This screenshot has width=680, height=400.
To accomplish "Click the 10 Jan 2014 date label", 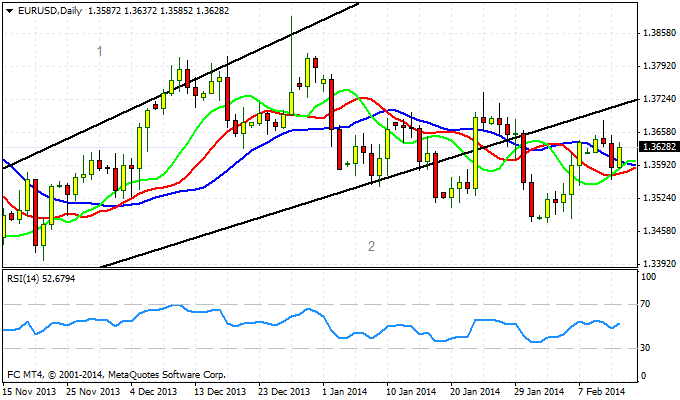I will point(411,392).
